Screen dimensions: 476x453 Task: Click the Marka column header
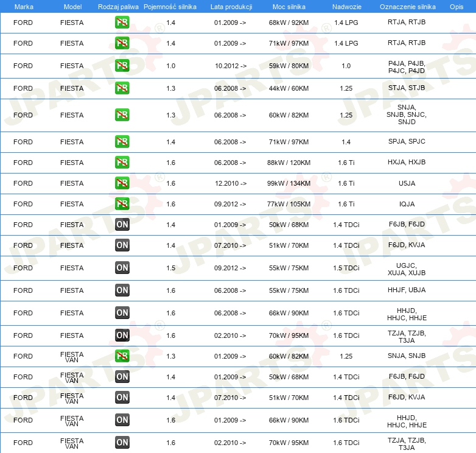24,7
